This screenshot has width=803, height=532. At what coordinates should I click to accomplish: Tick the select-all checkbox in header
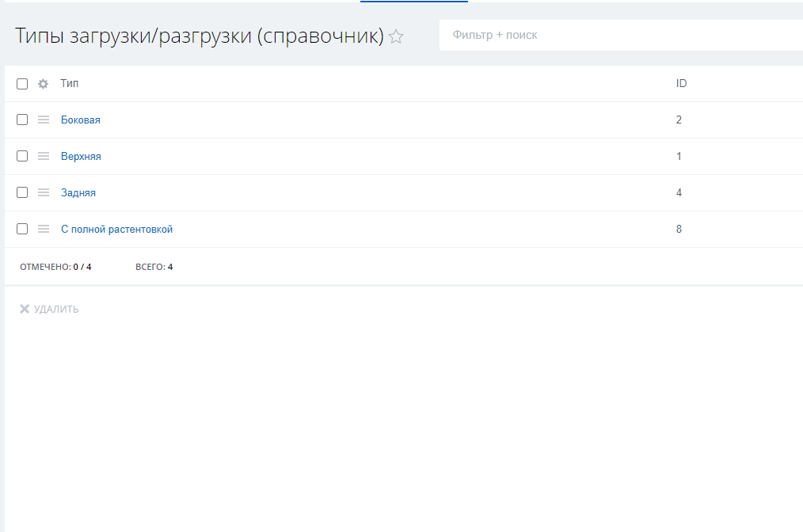pyautogui.click(x=22, y=83)
